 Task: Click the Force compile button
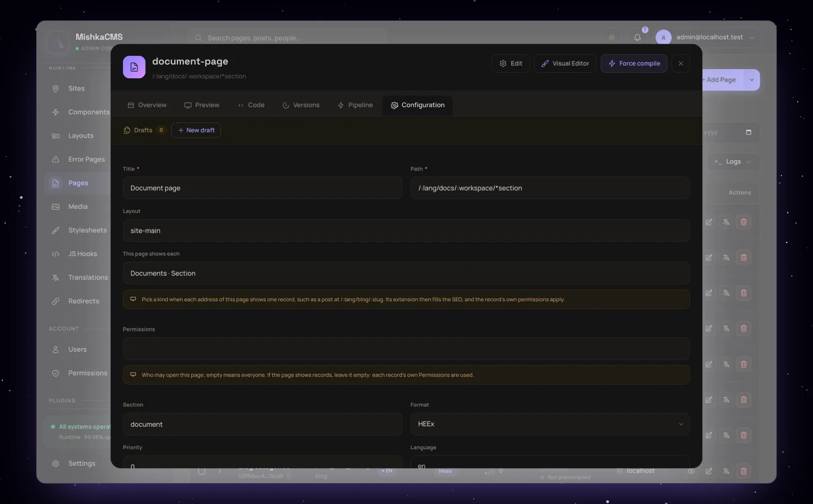tap(634, 64)
